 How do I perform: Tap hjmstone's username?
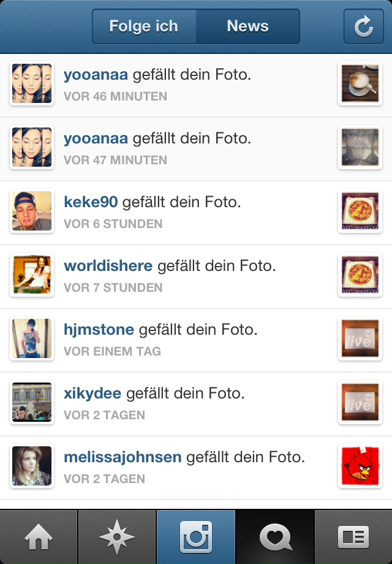(99, 329)
